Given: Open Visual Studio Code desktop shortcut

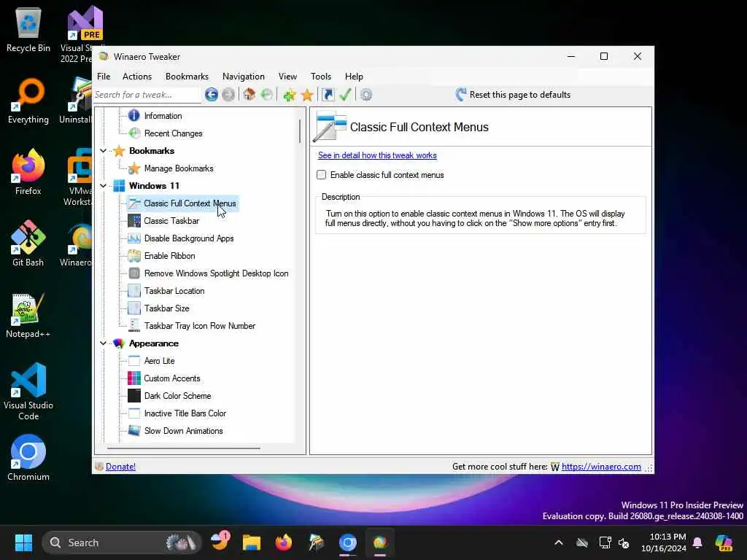Looking at the screenshot, I should pos(28,392).
